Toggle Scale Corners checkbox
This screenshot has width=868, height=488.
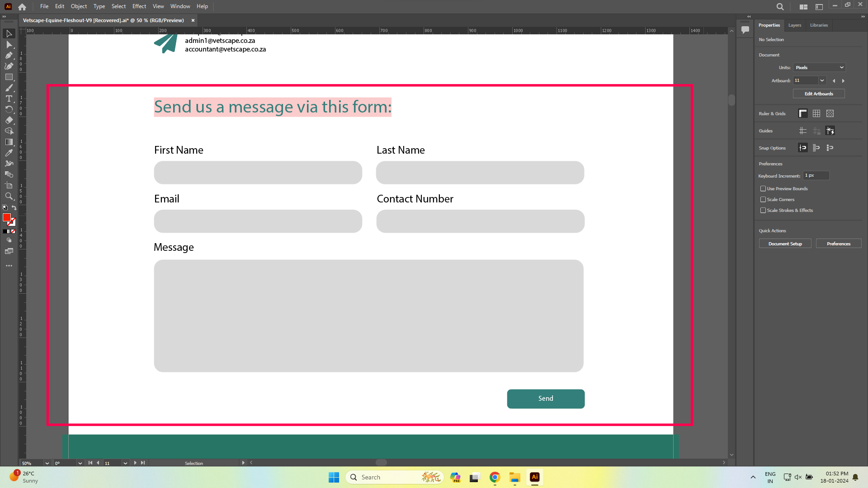click(763, 199)
